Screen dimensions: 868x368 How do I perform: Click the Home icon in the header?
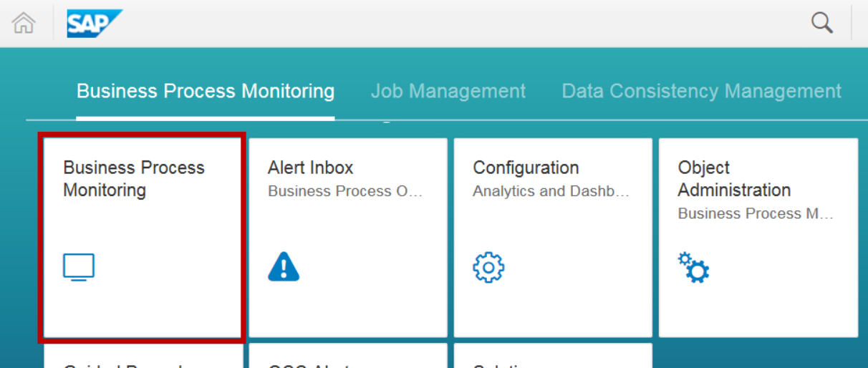tap(24, 23)
